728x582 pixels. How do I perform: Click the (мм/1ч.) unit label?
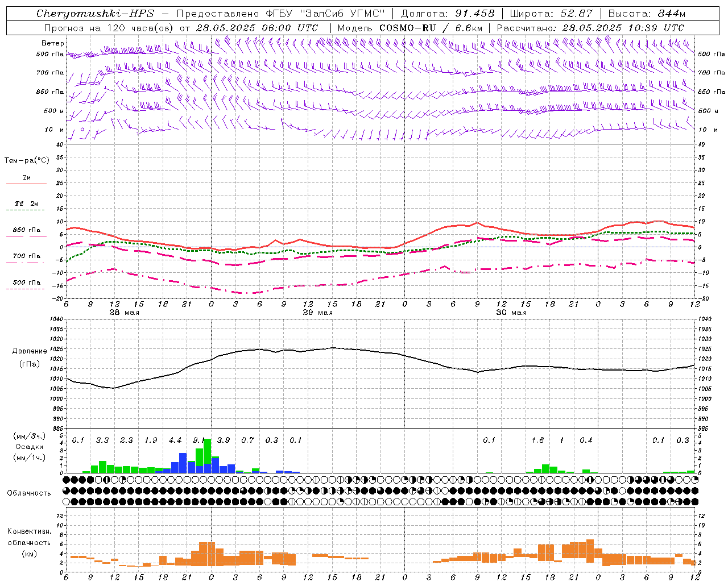(x=29, y=458)
